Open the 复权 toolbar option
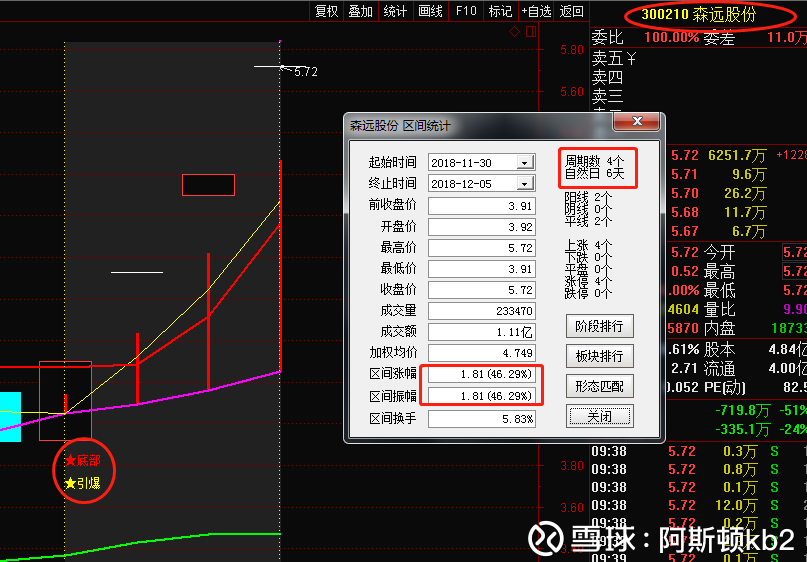 [327, 11]
